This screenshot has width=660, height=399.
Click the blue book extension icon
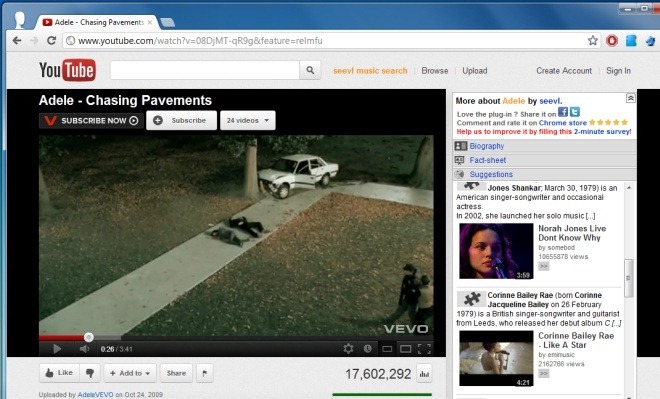pyautogui.click(x=631, y=40)
